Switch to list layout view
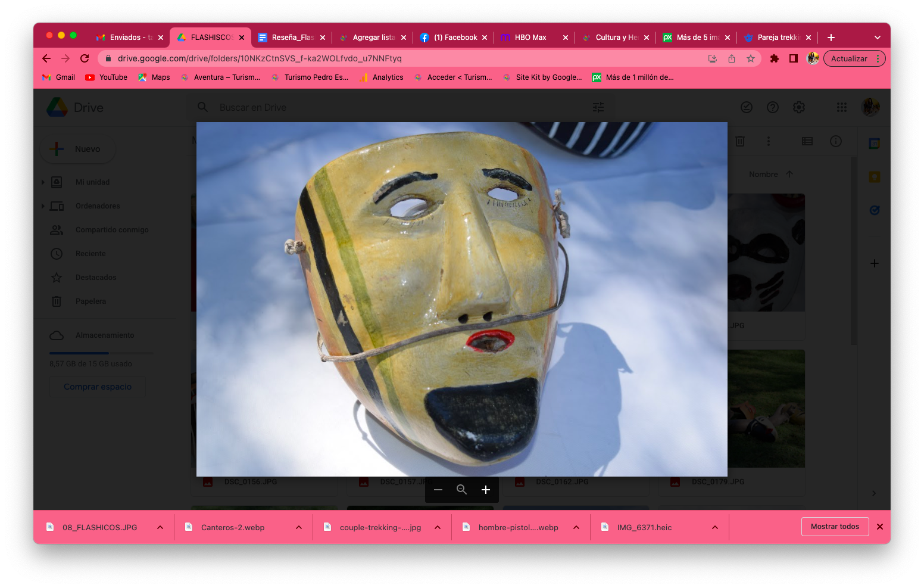The width and height of the screenshot is (924, 588). (807, 141)
